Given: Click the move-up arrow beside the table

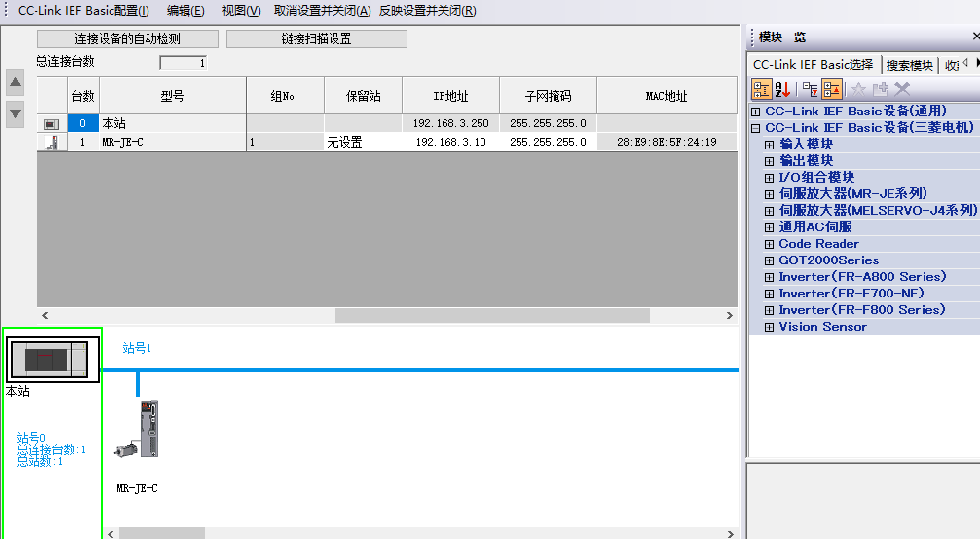Looking at the screenshot, I should [x=16, y=82].
